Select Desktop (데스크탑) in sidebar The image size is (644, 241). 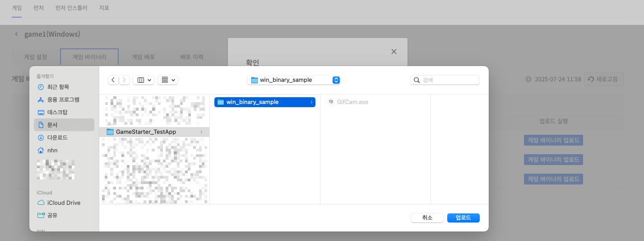point(57,112)
